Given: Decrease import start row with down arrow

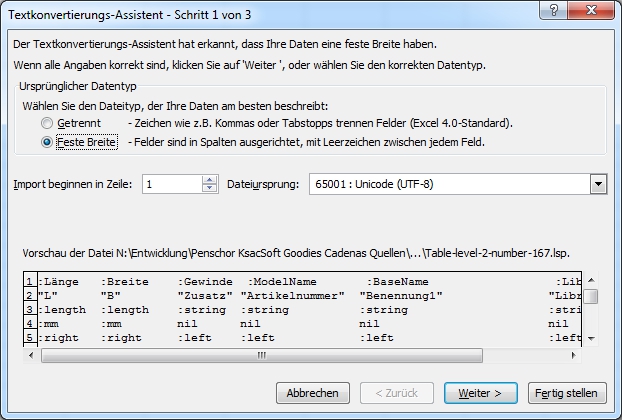Looking at the screenshot, I should click(x=209, y=189).
